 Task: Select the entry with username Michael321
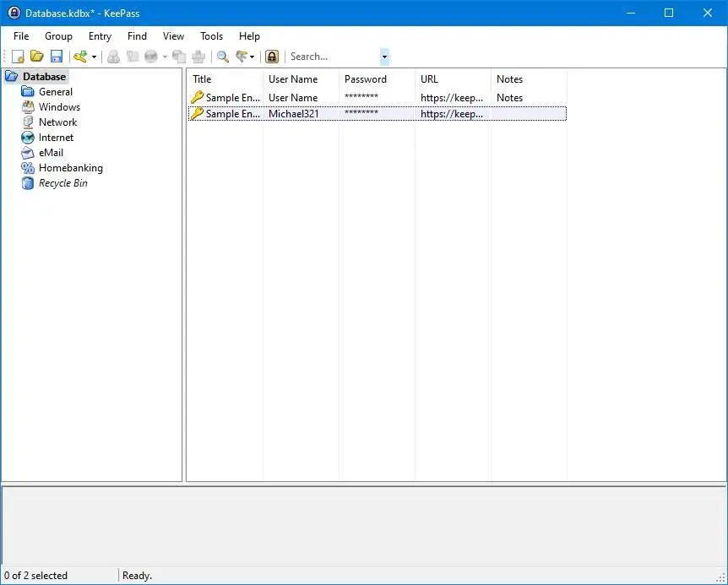click(x=377, y=114)
